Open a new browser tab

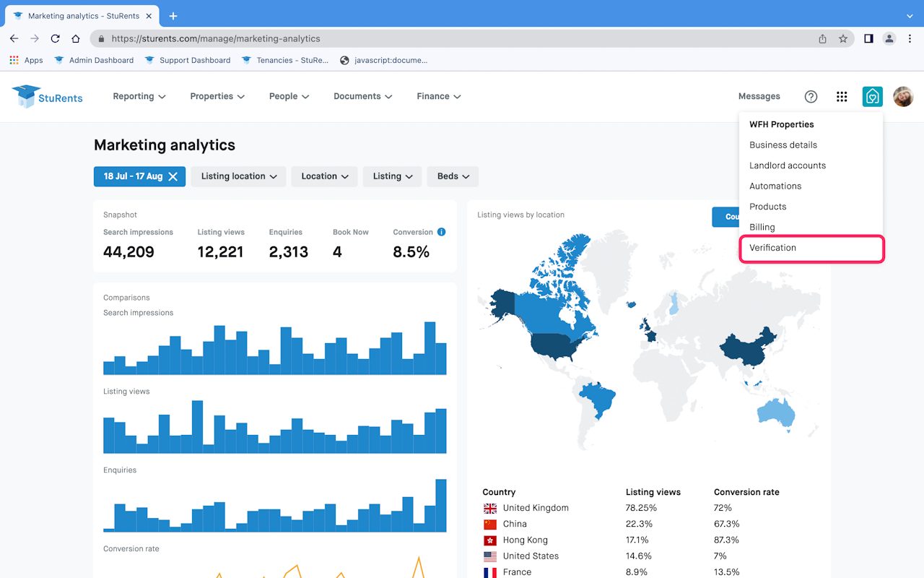[x=173, y=16]
